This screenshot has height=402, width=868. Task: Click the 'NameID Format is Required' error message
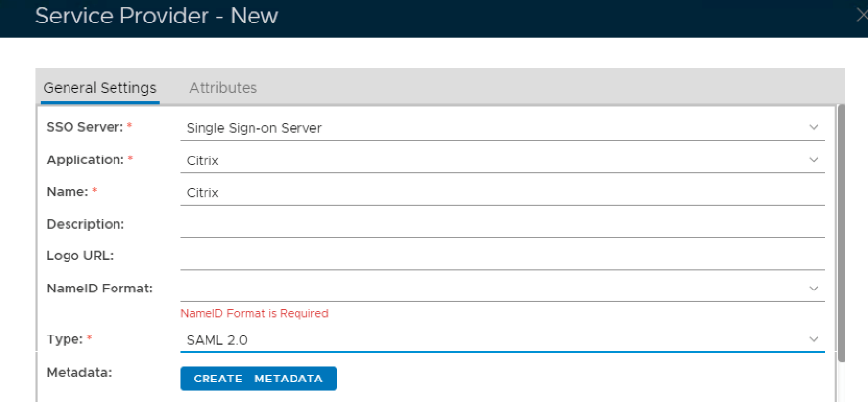pyautogui.click(x=254, y=314)
